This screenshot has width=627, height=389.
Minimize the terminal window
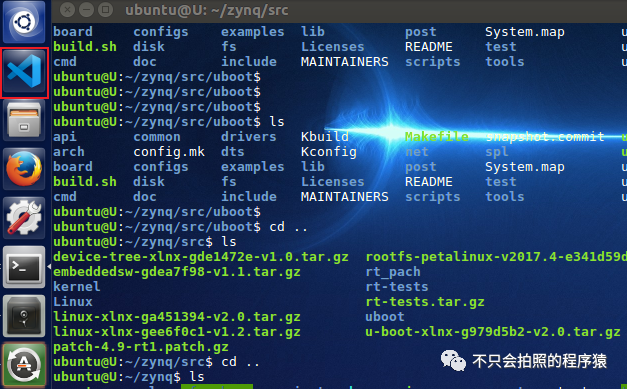coord(86,10)
